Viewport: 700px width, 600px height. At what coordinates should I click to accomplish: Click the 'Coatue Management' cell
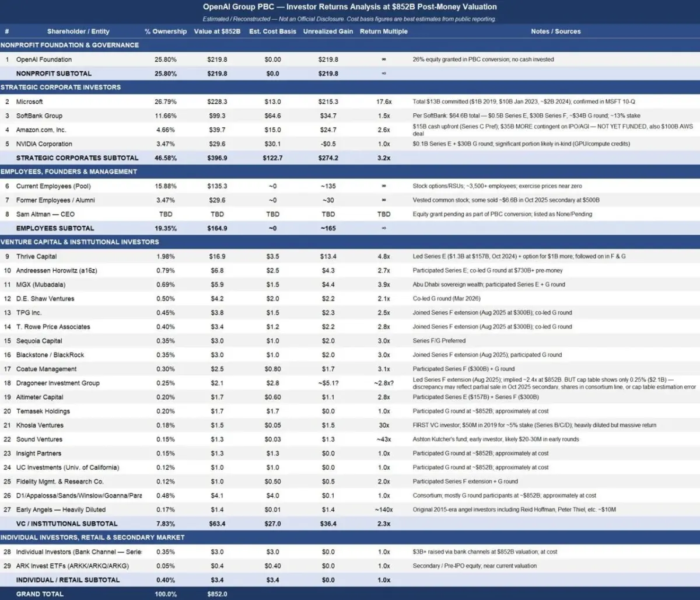pos(47,369)
